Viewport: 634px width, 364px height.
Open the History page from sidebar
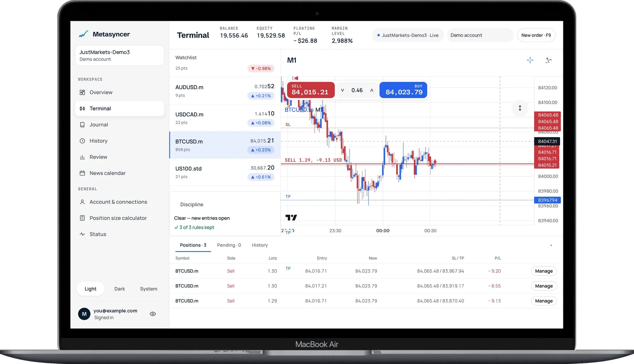coord(119,141)
